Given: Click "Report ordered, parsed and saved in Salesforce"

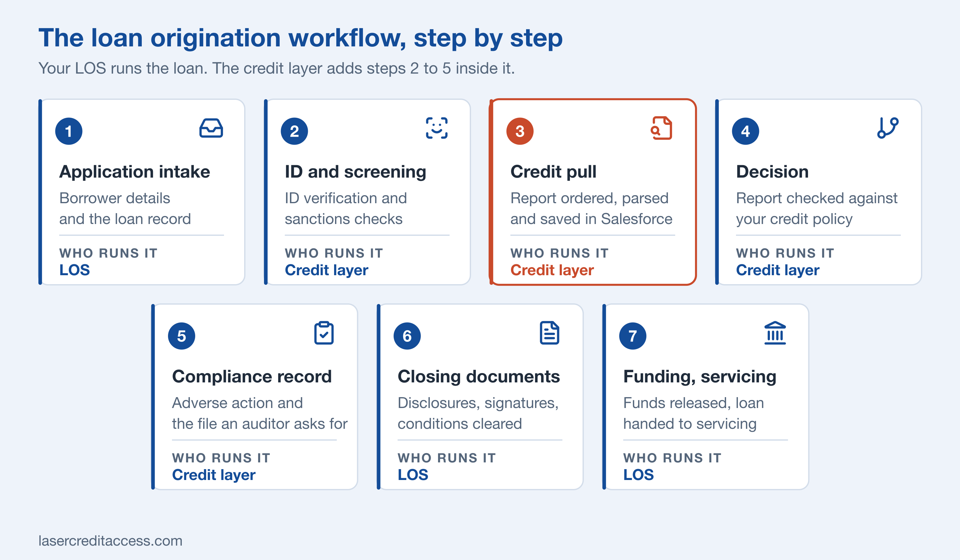Looking at the screenshot, I should [591, 208].
